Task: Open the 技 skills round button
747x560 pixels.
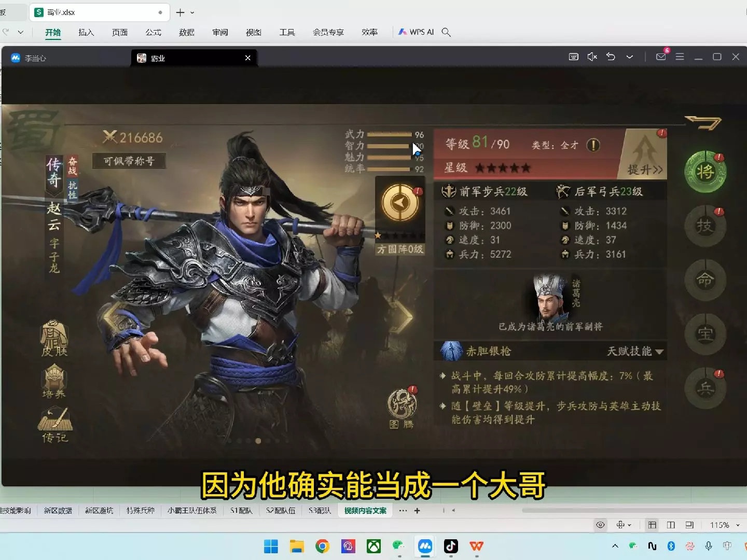Action: 705,226
